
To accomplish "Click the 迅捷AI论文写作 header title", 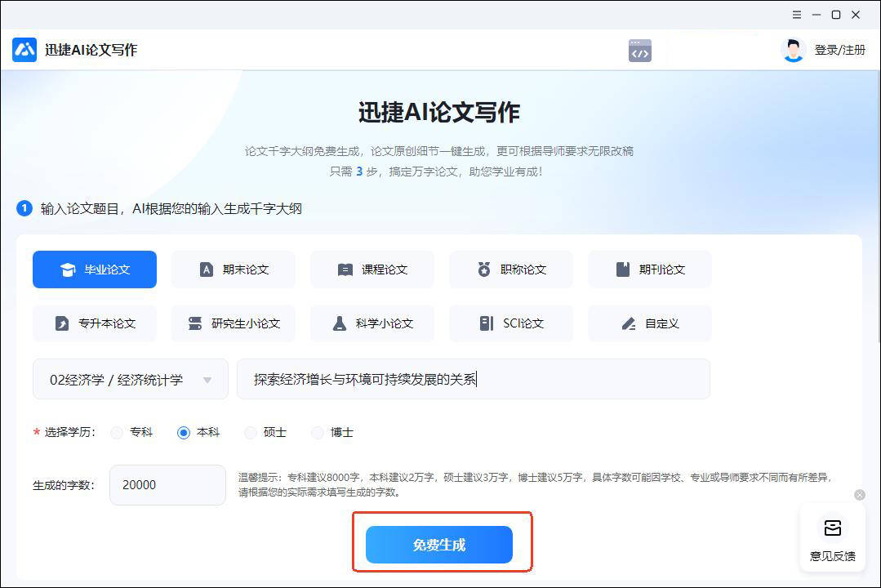I will (x=91, y=50).
